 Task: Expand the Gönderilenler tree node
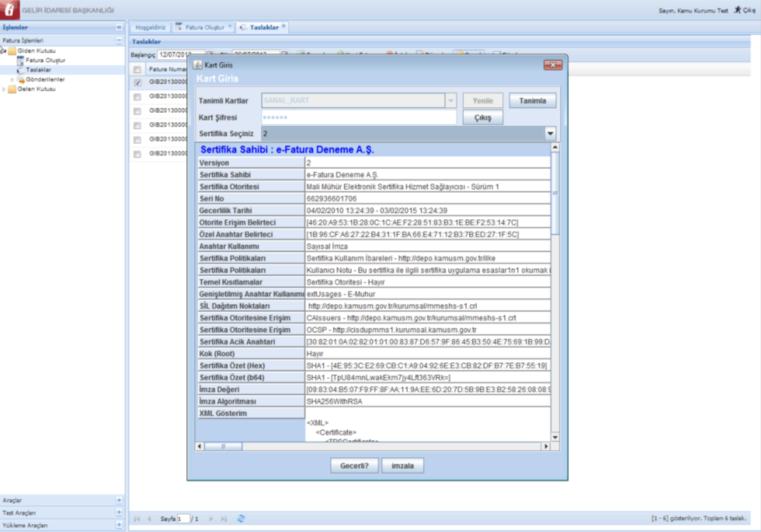[12, 80]
